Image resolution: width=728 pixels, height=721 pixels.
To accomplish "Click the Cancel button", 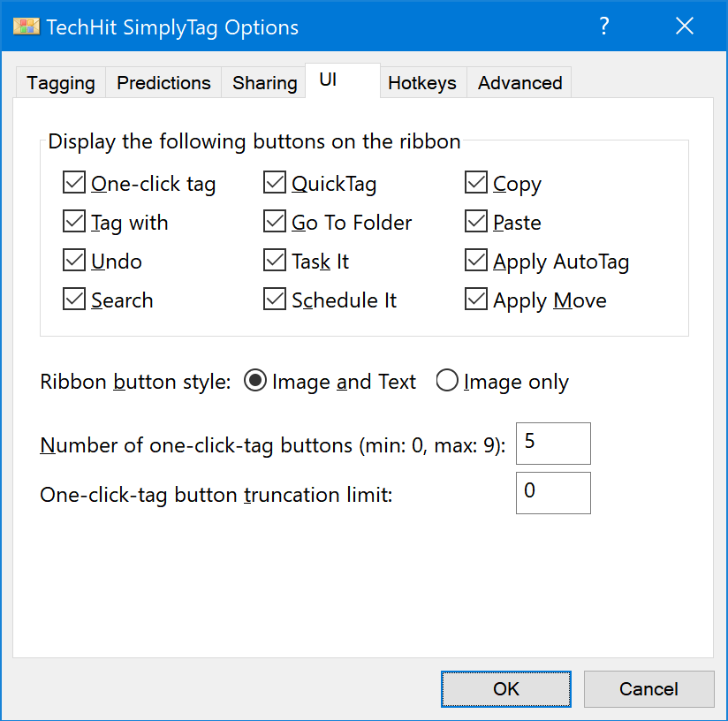I will [648, 689].
